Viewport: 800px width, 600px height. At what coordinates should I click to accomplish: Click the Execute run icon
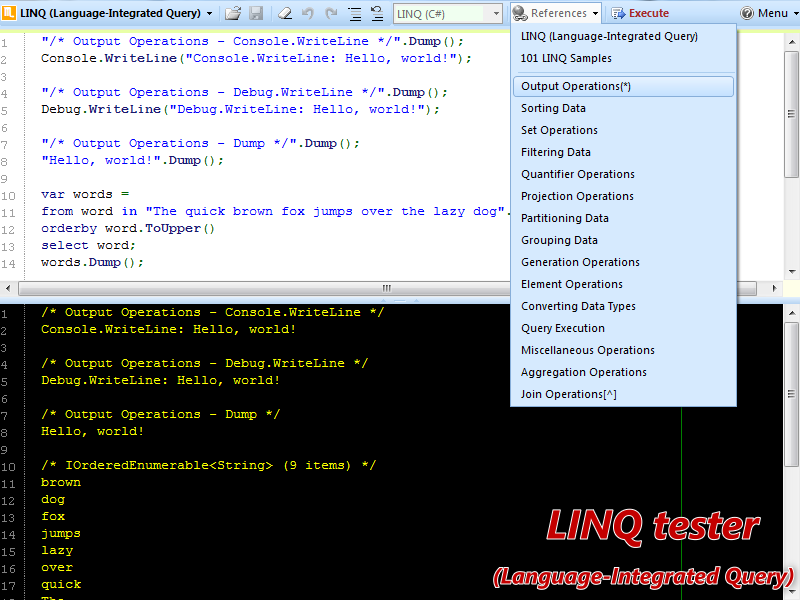[x=618, y=13]
